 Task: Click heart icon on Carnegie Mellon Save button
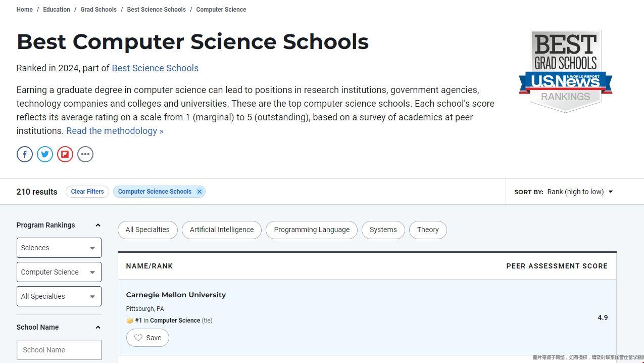click(138, 338)
